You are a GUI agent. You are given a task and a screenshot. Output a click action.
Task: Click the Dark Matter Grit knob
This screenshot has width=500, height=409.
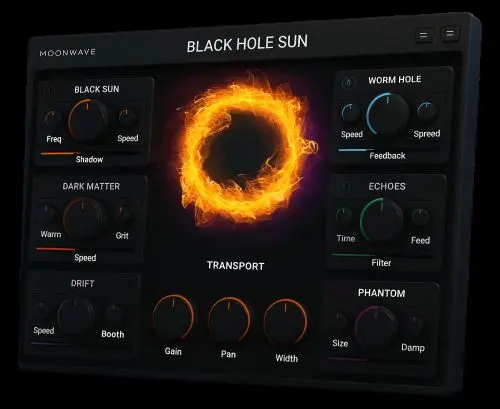[x=123, y=215]
